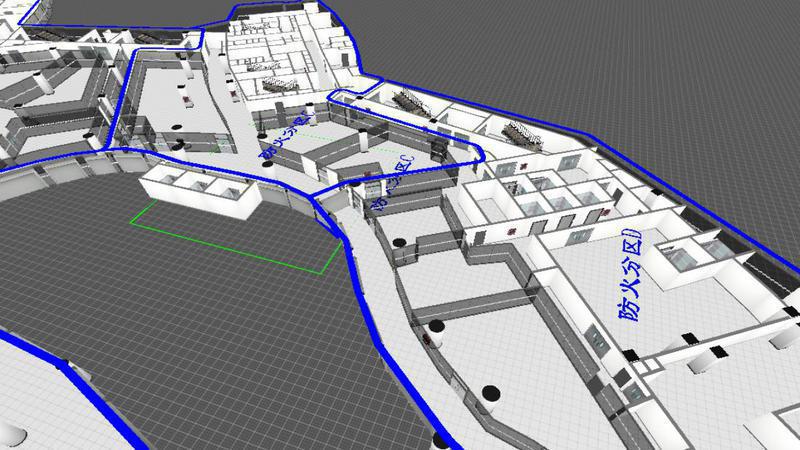Click the red marker in the upper-left zone
The width and height of the screenshot is (800, 450).
coord(186,101)
